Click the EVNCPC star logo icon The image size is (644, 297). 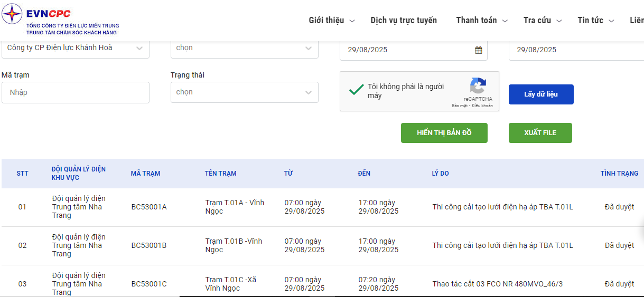12,14
